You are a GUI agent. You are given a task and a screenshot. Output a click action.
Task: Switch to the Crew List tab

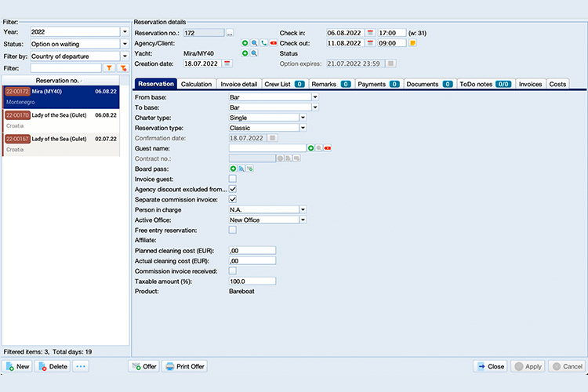tap(284, 84)
